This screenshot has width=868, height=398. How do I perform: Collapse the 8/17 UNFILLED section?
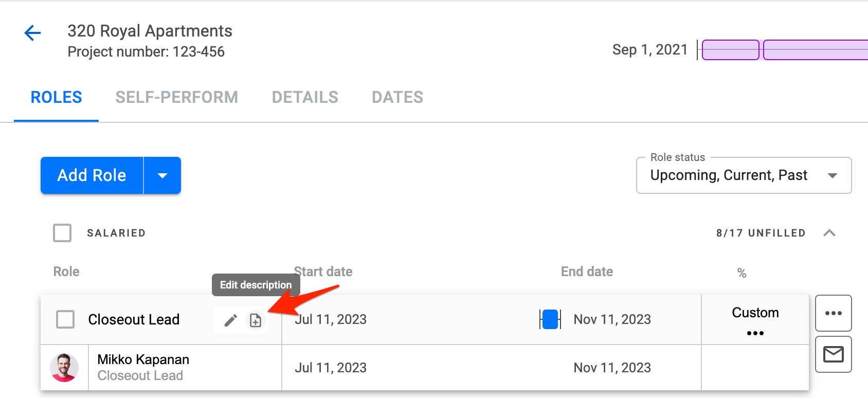[x=829, y=233]
